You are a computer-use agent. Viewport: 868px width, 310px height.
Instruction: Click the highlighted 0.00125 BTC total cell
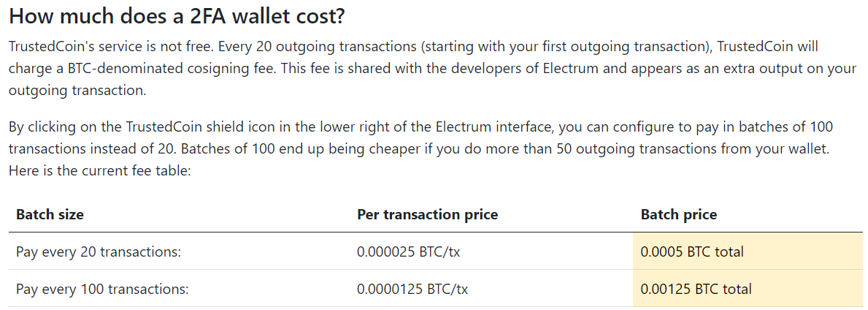click(x=748, y=289)
